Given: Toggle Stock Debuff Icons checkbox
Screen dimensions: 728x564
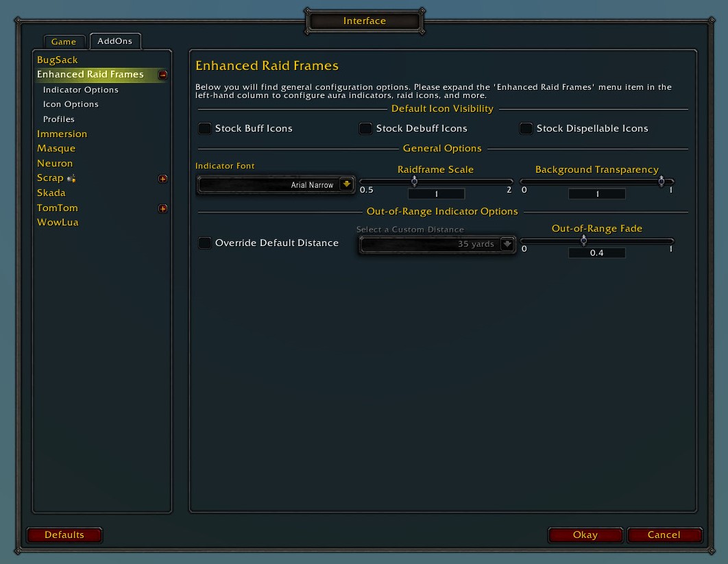Looking at the screenshot, I should click(x=366, y=128).
